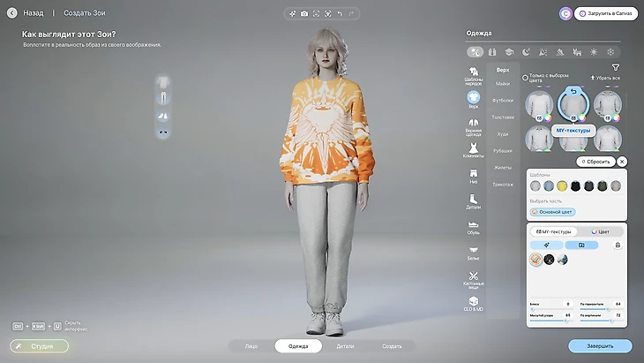Select the Основной цвет part chip
This screenshot has width=644, height=363.
[553, 212]
